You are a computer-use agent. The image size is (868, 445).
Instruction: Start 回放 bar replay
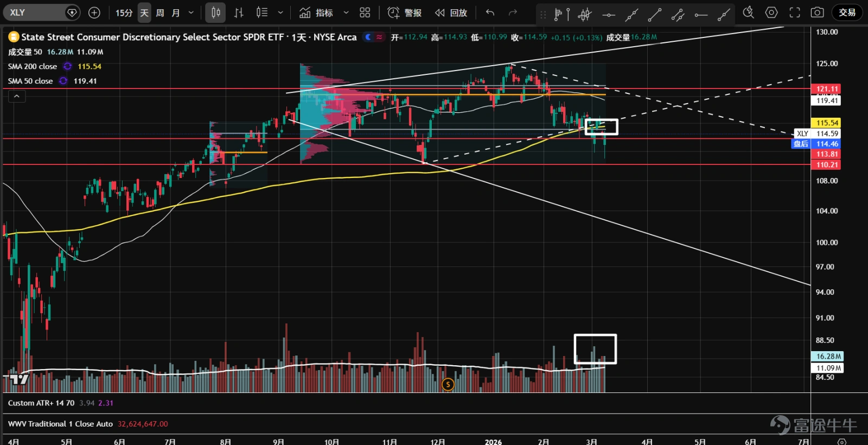[451, 12]
